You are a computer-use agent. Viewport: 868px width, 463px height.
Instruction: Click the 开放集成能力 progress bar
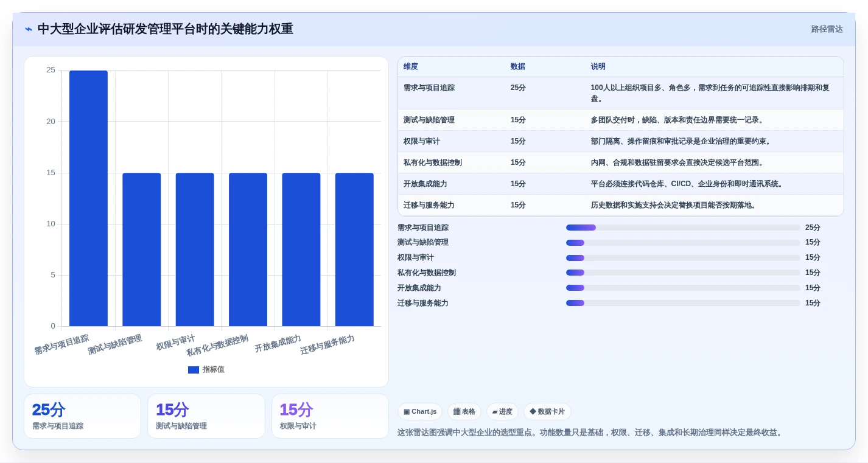coord(683,288)
